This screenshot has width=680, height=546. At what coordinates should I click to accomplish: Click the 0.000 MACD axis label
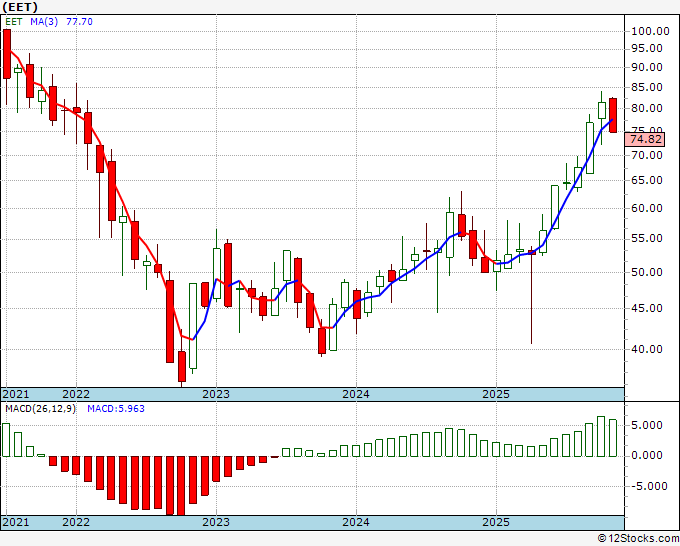point(647,455)
